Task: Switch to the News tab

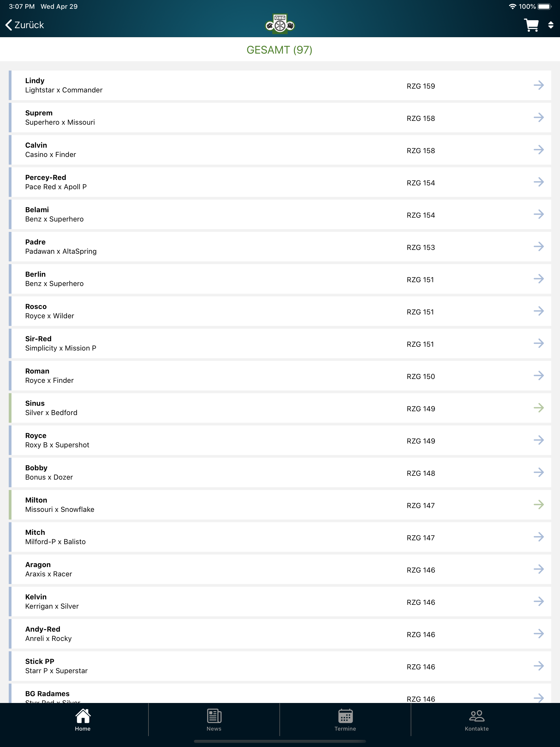Action: 214,720
